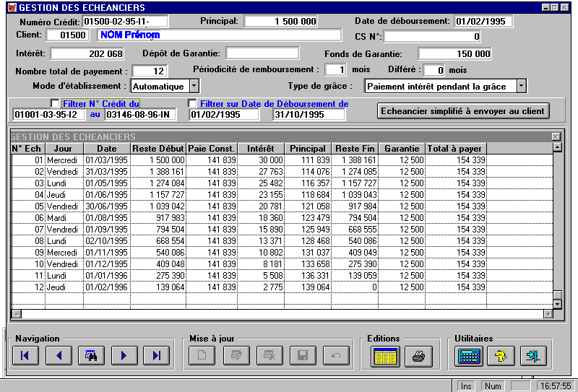578x392 pixels.
Task: Click the exit door icon
Action: [x=533, y=356]
